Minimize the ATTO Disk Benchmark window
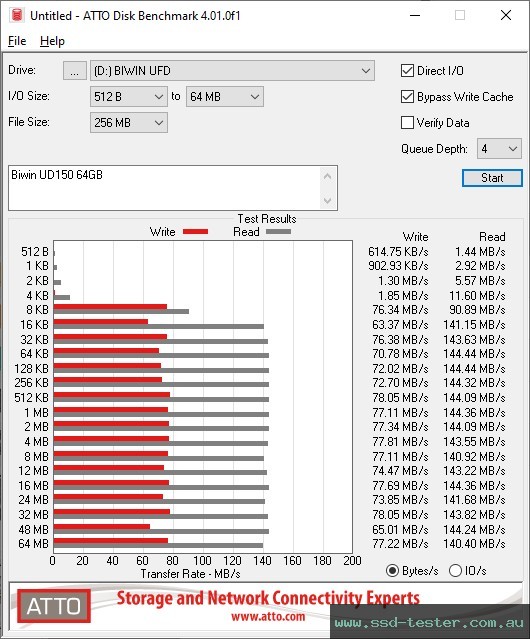This screenshot has height=639, width=530. [415, 15]
